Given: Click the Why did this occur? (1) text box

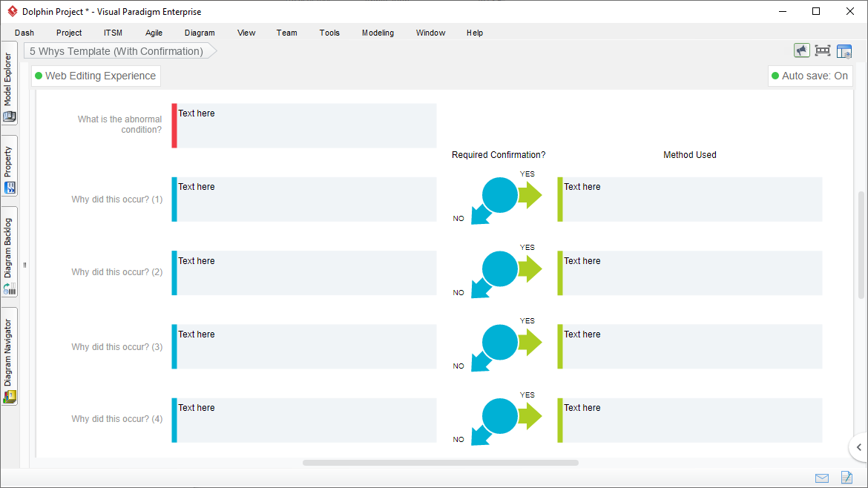Looking at the screenshot, I should coord(304,200).
